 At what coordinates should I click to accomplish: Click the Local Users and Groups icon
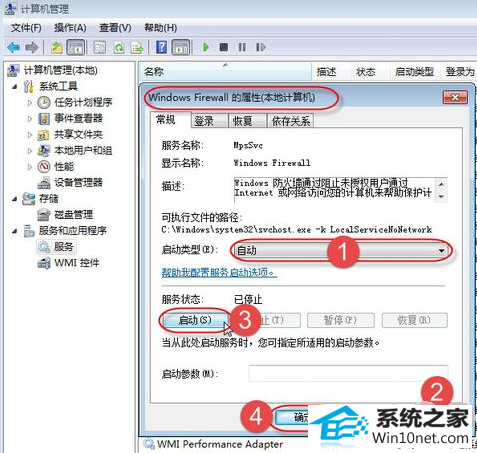[x=44, y=151]
